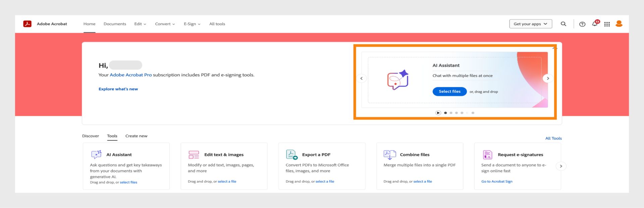Go to the Documents menu item
644x208 pixels.
pos(115,24)
